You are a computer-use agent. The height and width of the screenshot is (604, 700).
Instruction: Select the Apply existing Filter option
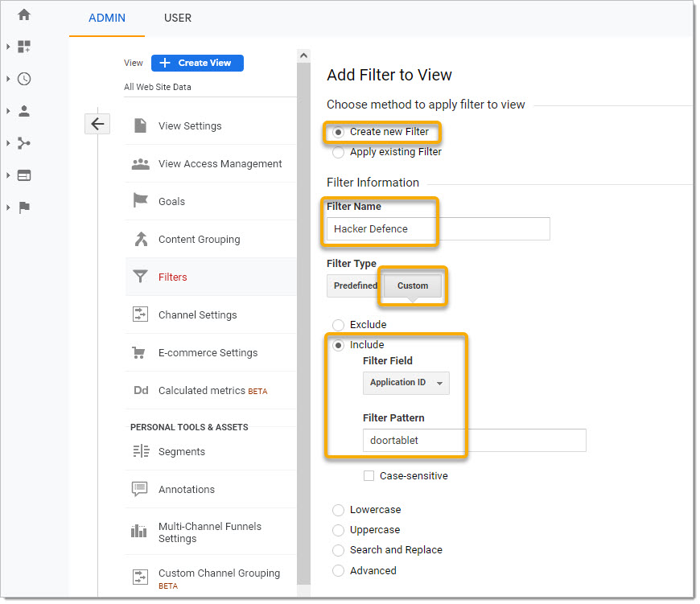tap(339, 152)
